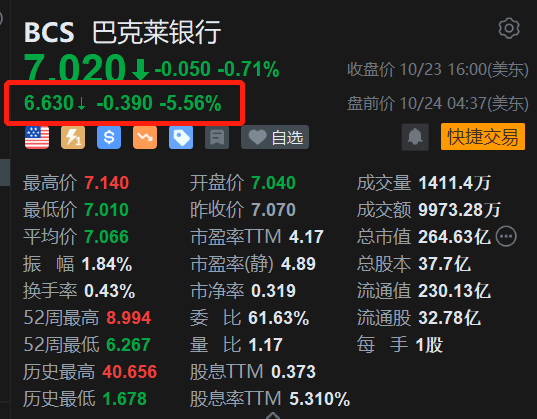Click the pre-market change -0.390
This screenshot has height=419, width=537.
click(125, 102)
